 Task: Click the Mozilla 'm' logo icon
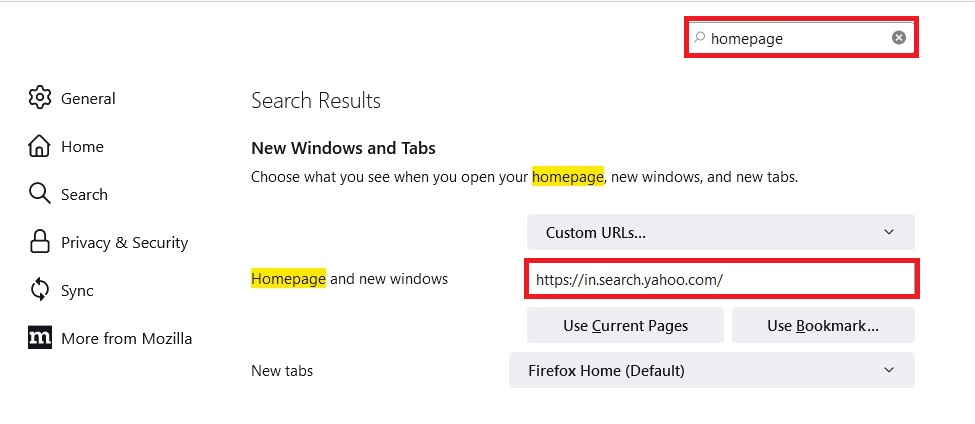point(40,338)
